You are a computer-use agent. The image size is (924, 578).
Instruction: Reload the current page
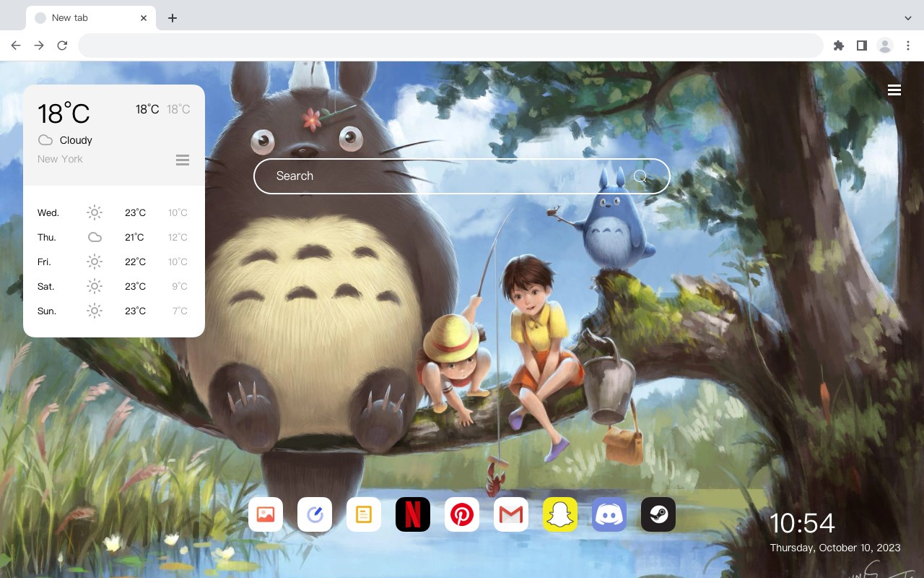62,46
